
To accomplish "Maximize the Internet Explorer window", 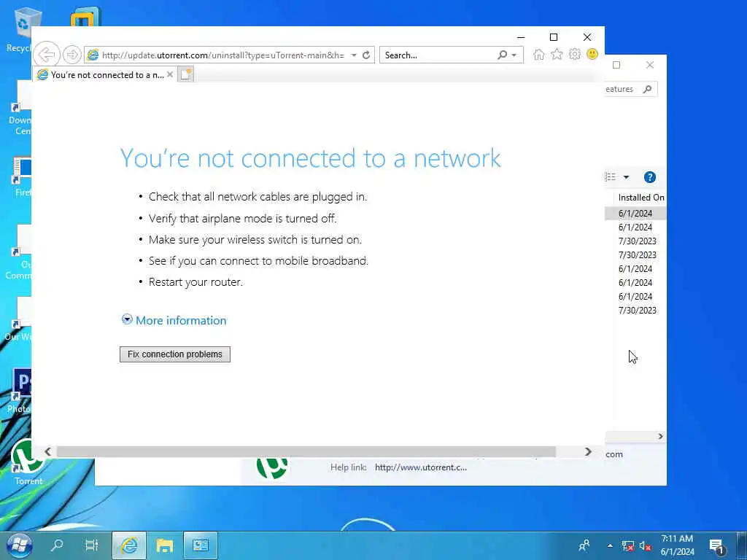I will pyautogui.click(x=554, y=37).
